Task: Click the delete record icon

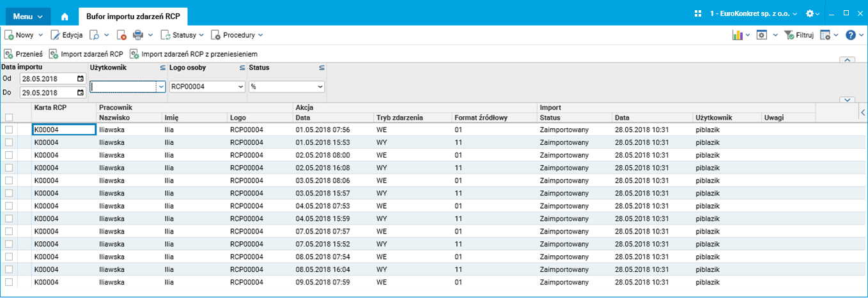Action: 121,35
